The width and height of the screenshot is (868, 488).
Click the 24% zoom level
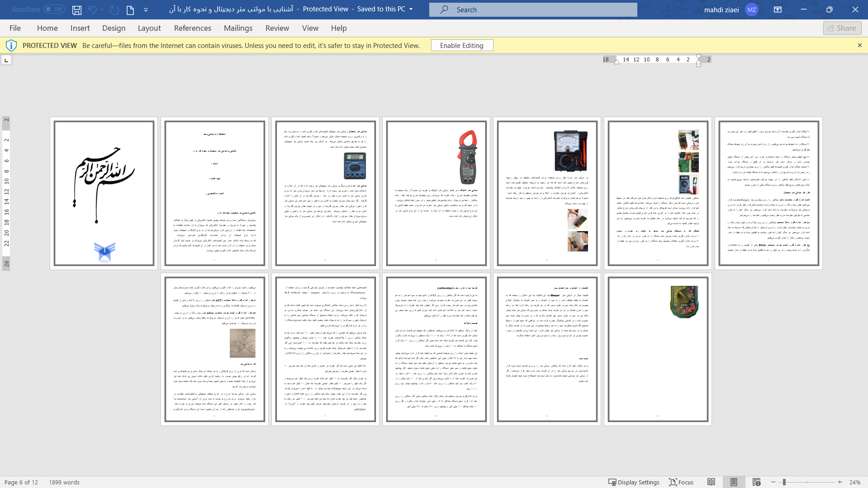point(854,482)
